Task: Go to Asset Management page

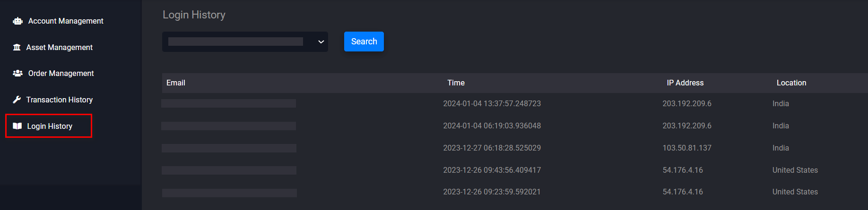Action: pyautogui.click(x=60, y=47)
